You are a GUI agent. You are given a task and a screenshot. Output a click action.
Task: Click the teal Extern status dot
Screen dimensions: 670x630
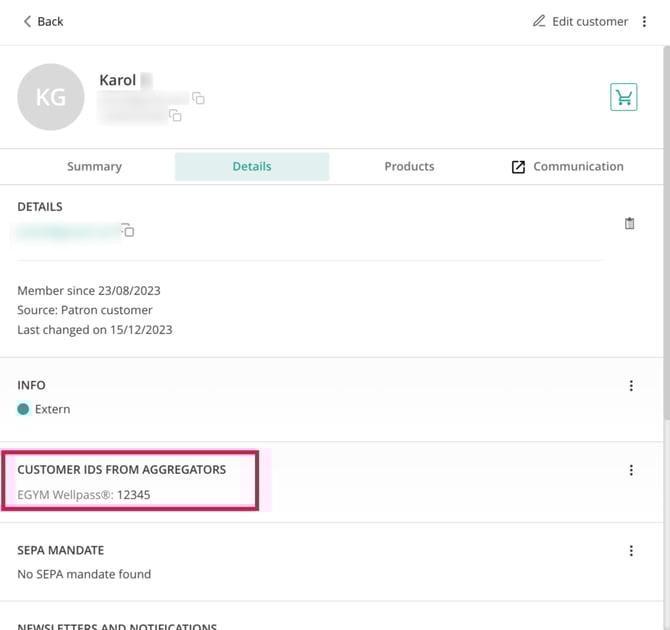point(24,409)
